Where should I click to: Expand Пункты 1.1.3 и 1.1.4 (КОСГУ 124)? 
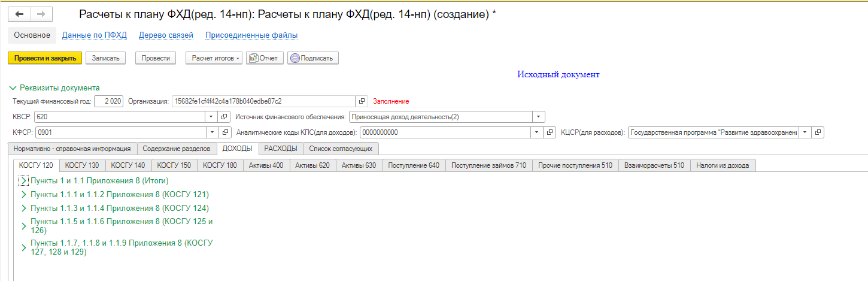click(24, 209)
